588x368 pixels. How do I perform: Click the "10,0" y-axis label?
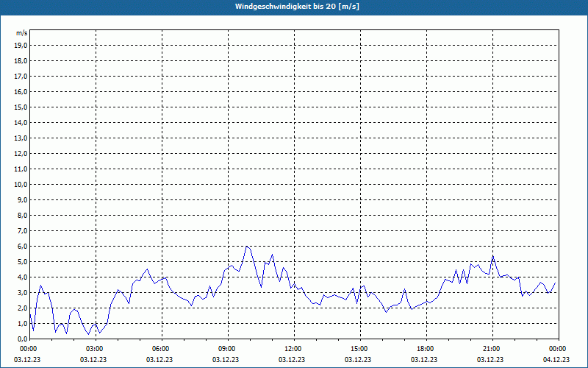pyautogui.click(x=21, y=185)
